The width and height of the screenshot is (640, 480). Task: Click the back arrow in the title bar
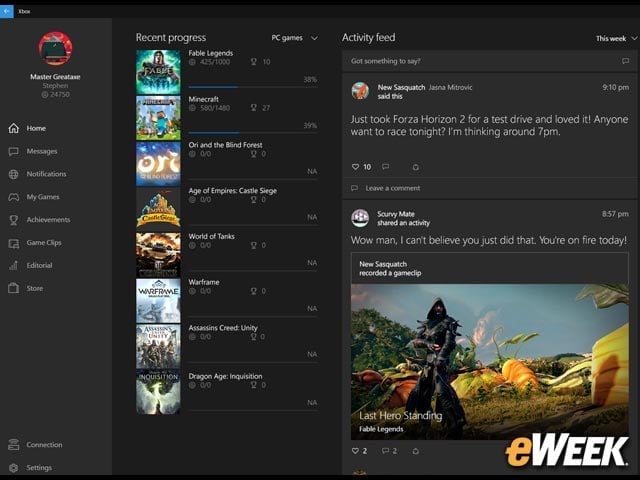7,11
